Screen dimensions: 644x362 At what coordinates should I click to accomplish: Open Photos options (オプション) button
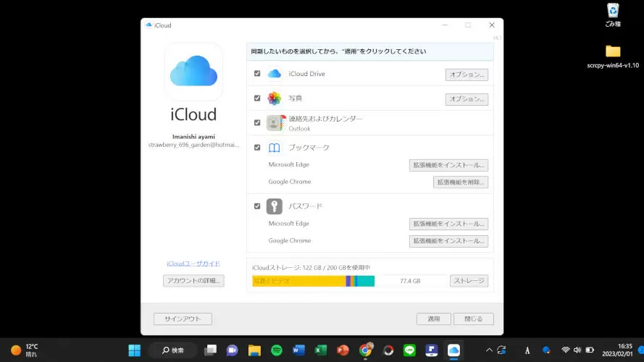(x=466, y=99)
